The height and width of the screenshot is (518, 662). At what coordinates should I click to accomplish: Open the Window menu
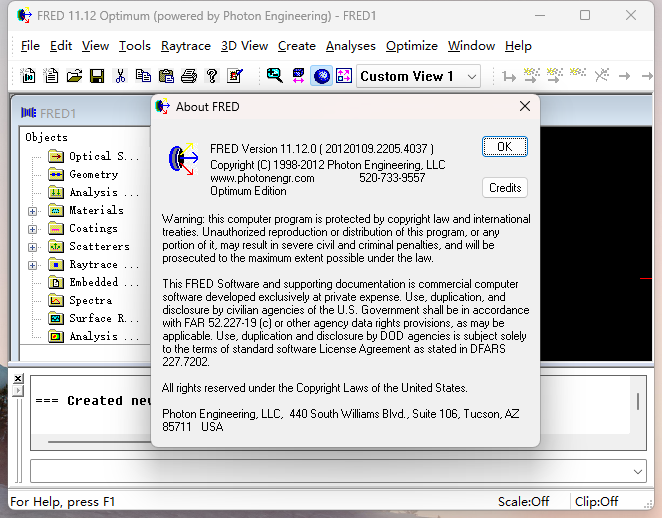(x=471, y=46)
